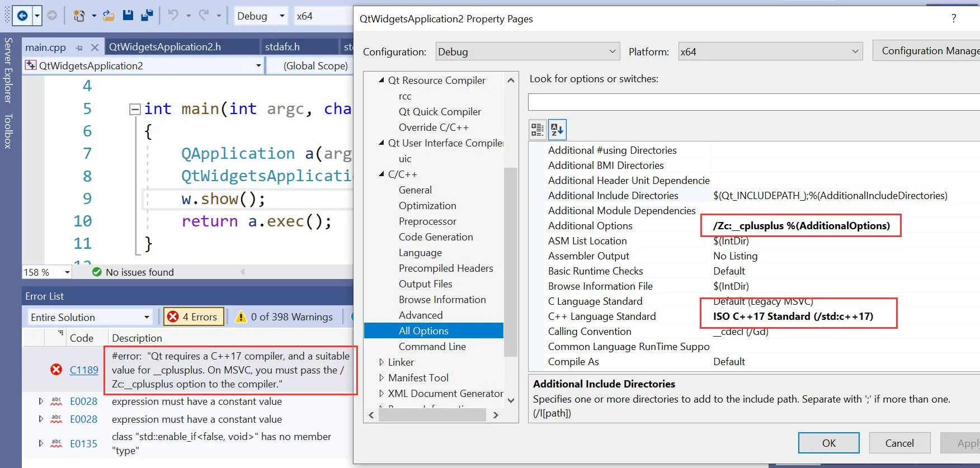The width and height of the screenshot is (980, 468).
Task: Toggle the 4 Errors filter button
Action: (194, 317)
